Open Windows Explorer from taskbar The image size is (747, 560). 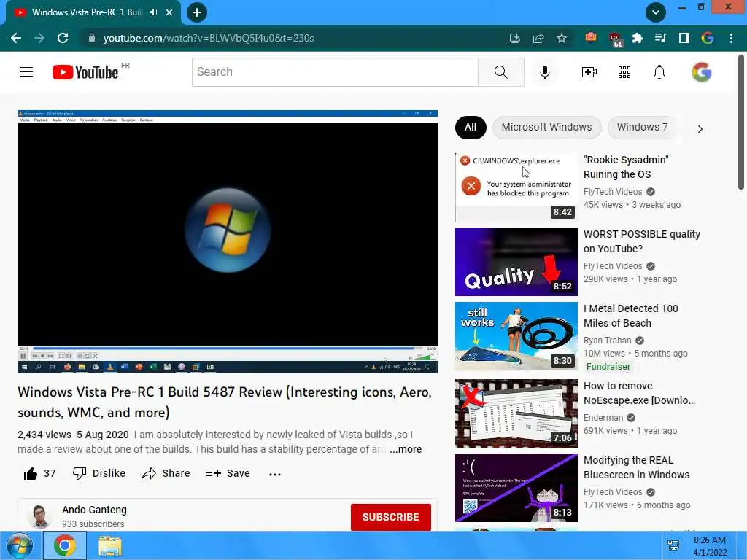click(110, 545)
